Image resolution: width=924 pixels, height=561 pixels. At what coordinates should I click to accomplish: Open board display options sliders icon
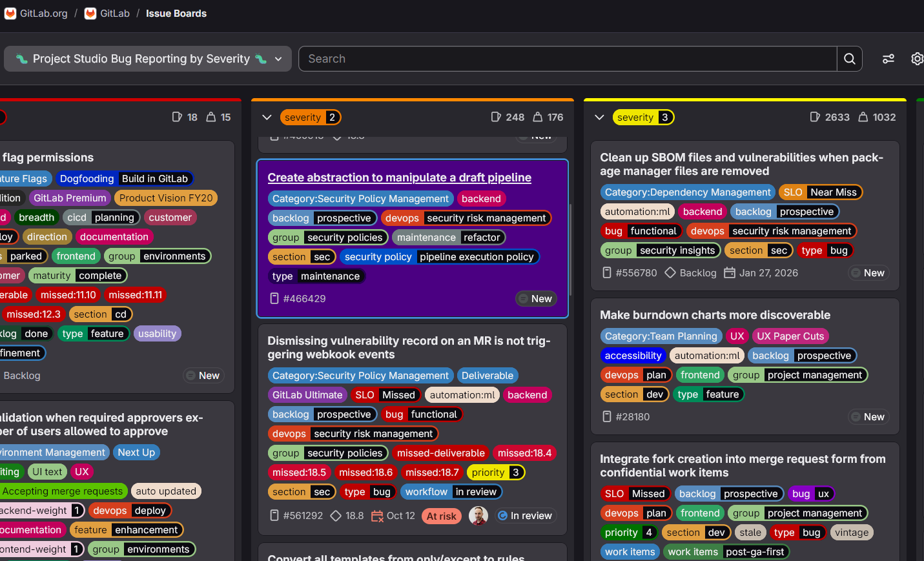(888, 59)
